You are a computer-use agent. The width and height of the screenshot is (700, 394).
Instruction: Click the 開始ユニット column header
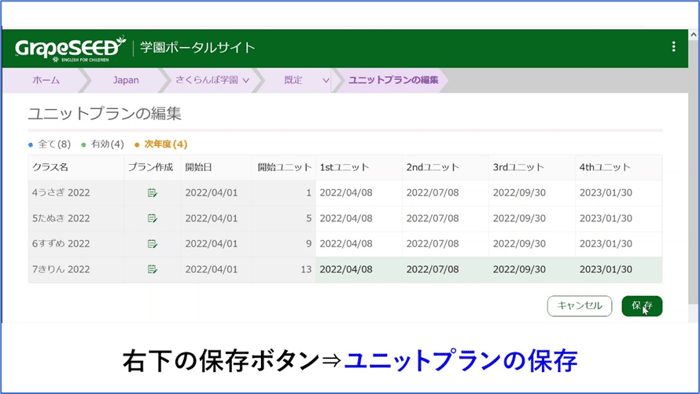pyautogui.click(x=284, y=167)
